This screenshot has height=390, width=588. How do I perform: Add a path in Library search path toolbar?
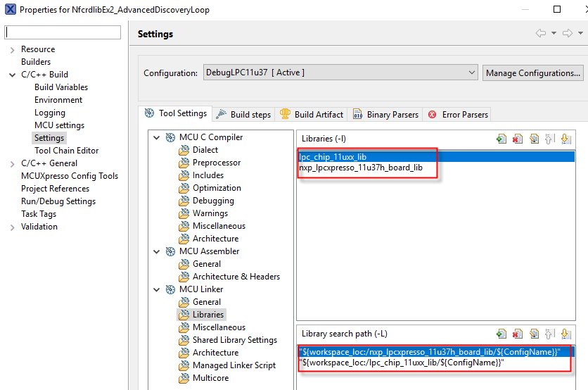pos(501,334)
